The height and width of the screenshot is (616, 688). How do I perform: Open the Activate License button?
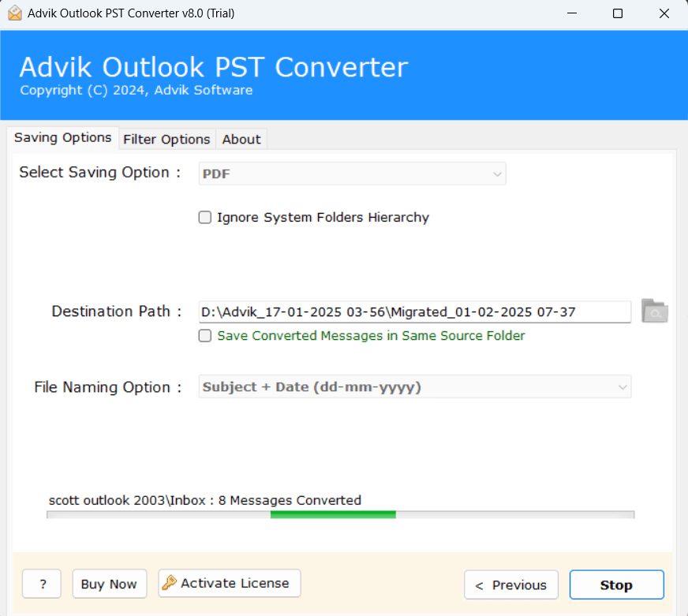[230, 583]
